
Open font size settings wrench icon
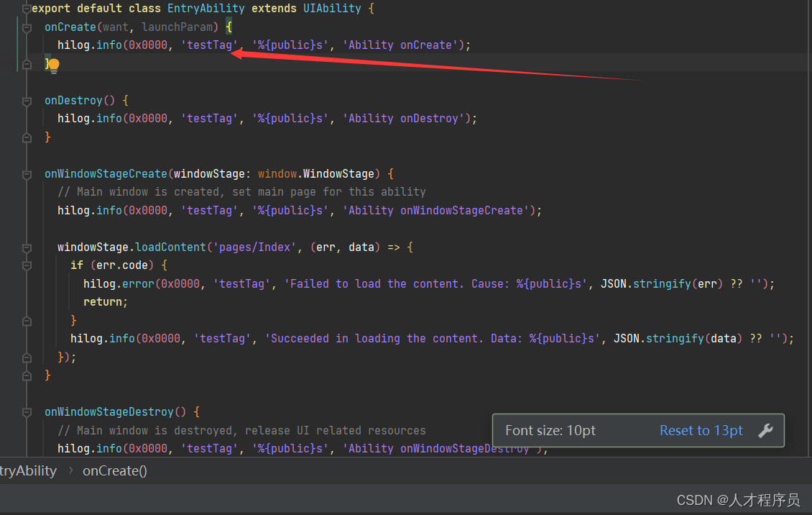[x=765, y=431]
